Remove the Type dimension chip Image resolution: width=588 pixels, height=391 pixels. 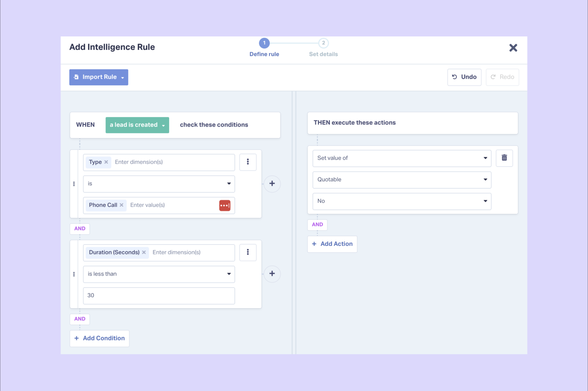tap(106, 162)
